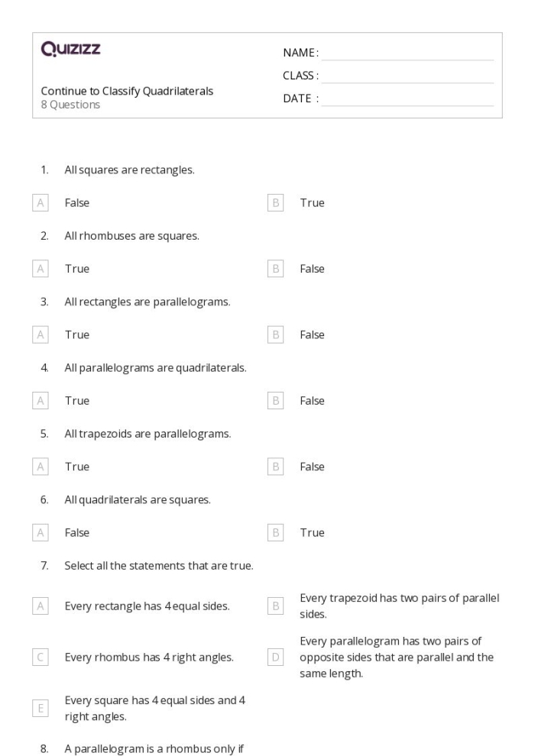Image resolution: width=535 pixels, height=756 pixels.
Task: Select option A False for question 1
Action: [41, 203]
